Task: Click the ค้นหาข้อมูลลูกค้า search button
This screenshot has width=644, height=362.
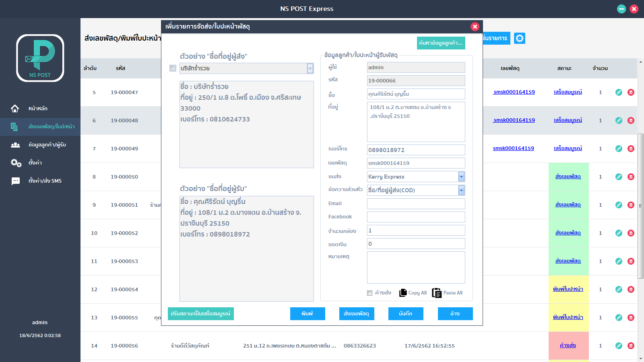Action: point(441,43)
